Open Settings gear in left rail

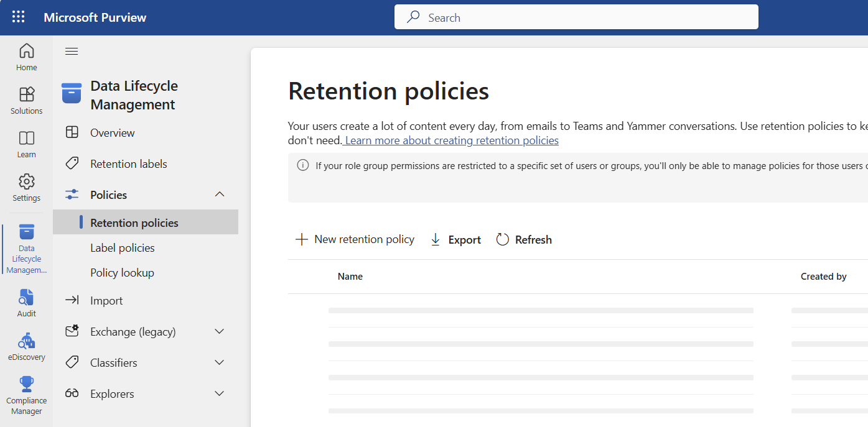(27, 188)
